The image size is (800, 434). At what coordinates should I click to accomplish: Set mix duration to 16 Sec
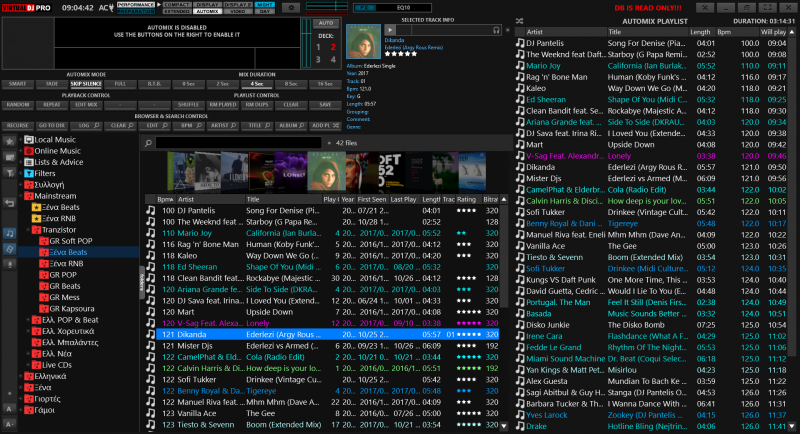[x=326, y=84]
